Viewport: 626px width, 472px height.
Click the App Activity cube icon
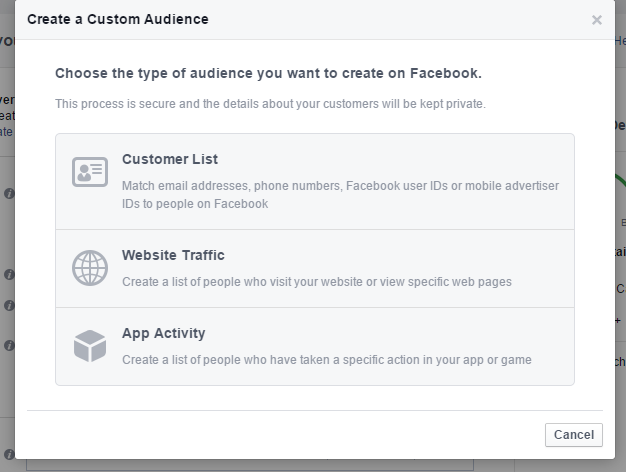click(x=90, y=346)
